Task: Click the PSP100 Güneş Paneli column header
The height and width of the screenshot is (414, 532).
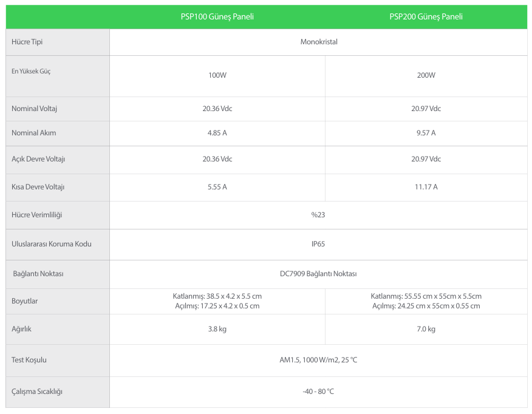Action: (x=217, y=16)
